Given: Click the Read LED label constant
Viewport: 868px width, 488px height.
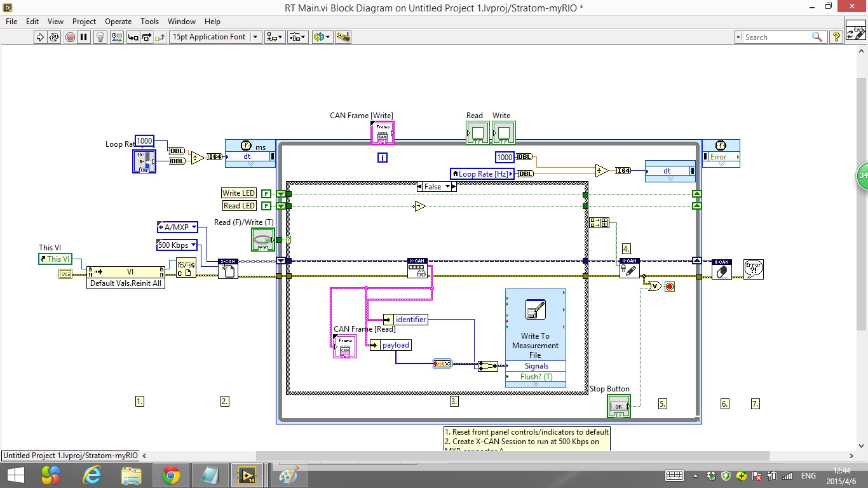Looking at the screenshot, I should tap(239, 206).
